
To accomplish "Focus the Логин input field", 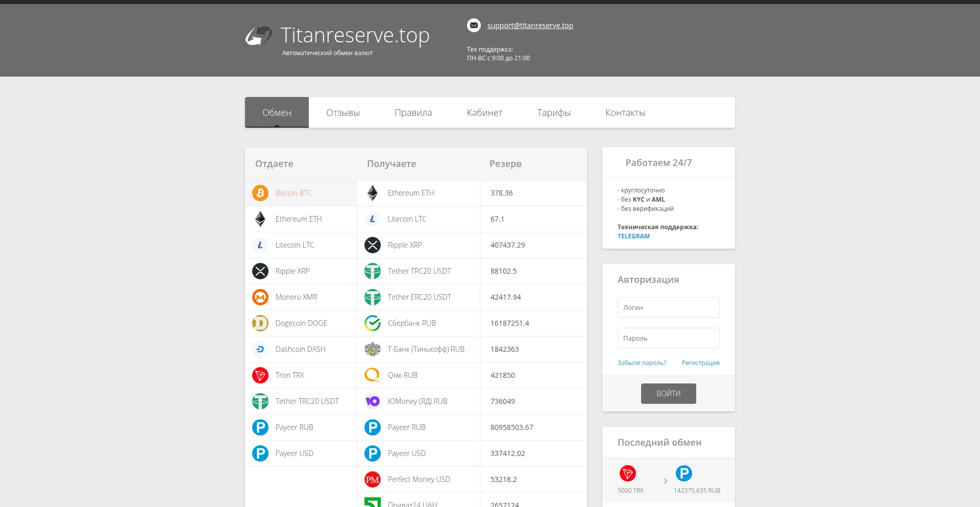I will (x=669, y=307).
